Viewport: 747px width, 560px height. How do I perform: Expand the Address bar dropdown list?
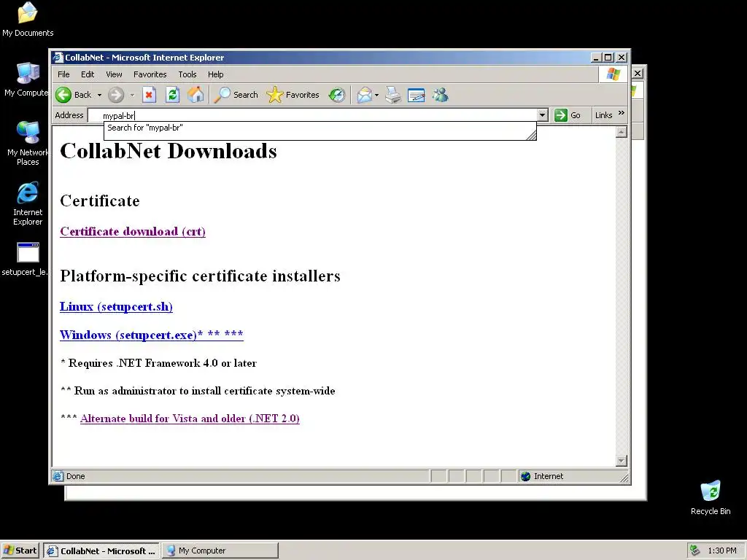[542, 115]
